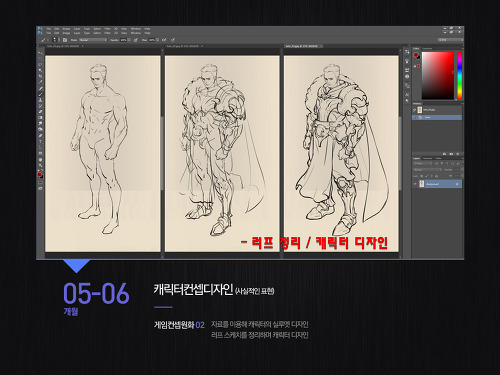Click the rainbow hue slider
This screenshot has height=375, width=500.
click(x=460, y=75)
